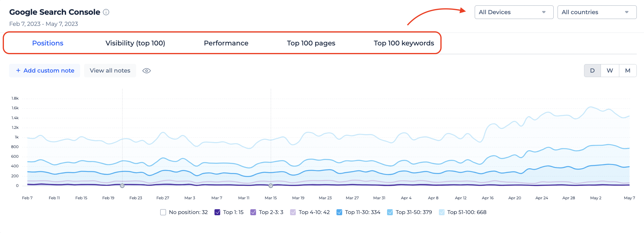This screenshot has width=644, height=233.
Task: Open the Top 100 keywords tab
Action: tap(404, 43)
